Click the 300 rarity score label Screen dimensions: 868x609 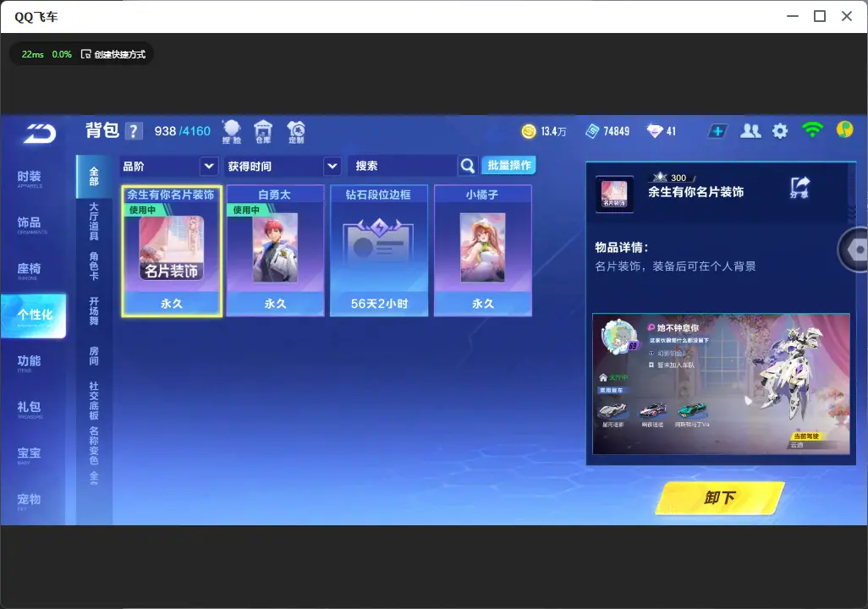(678, 178)
